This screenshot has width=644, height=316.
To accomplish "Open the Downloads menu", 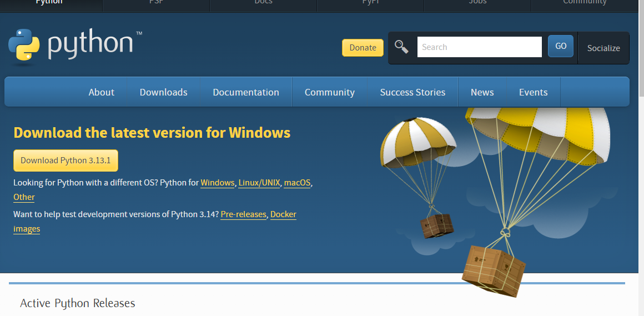I will click(x=163, y=92).
